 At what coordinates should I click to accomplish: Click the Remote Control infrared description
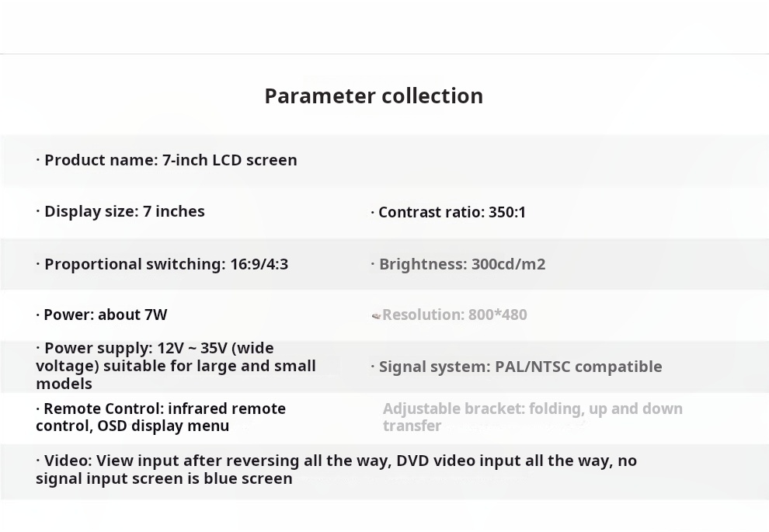[x=161, y=417]
